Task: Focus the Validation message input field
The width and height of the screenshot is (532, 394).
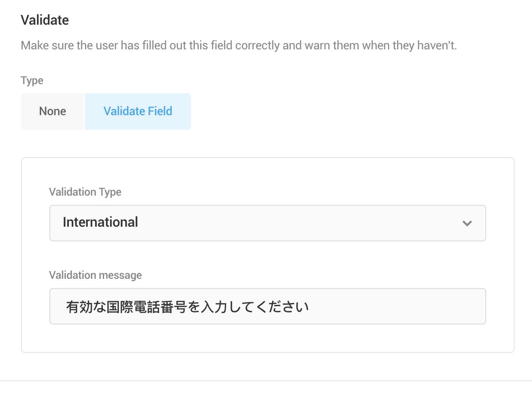Action: pos(267,306)
